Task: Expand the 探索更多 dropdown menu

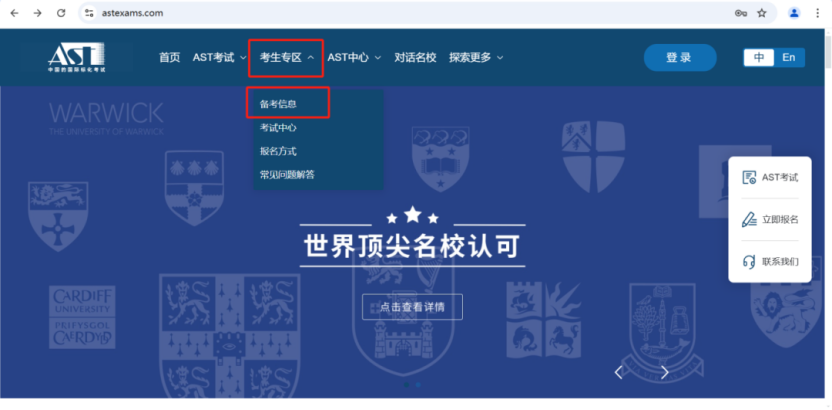Action: coord(476,58)
